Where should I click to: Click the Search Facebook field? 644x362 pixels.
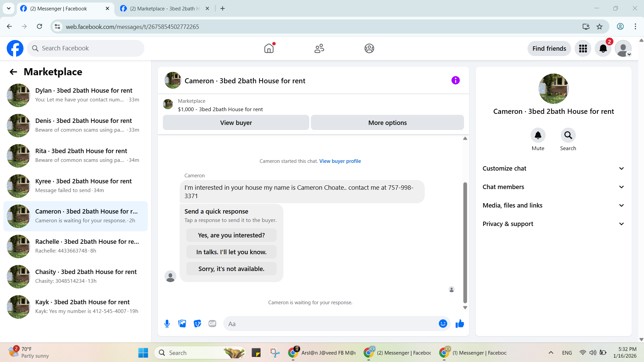86,48
